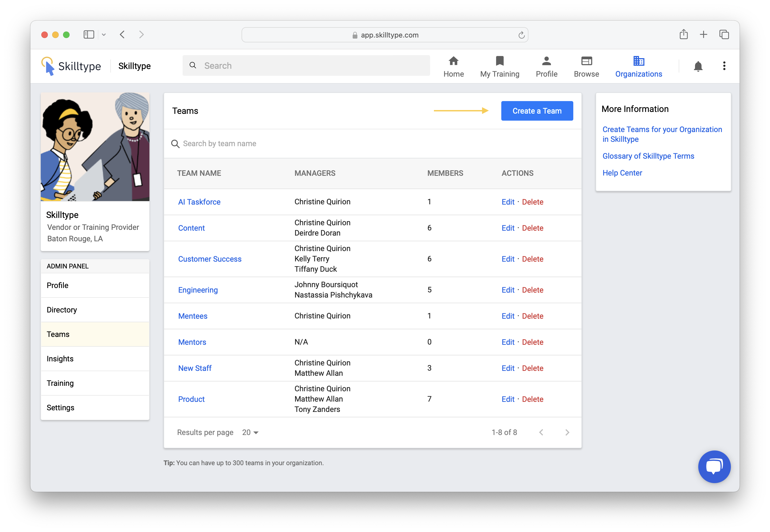
Task: Open the chat support bubble
Action: point(714,466)
